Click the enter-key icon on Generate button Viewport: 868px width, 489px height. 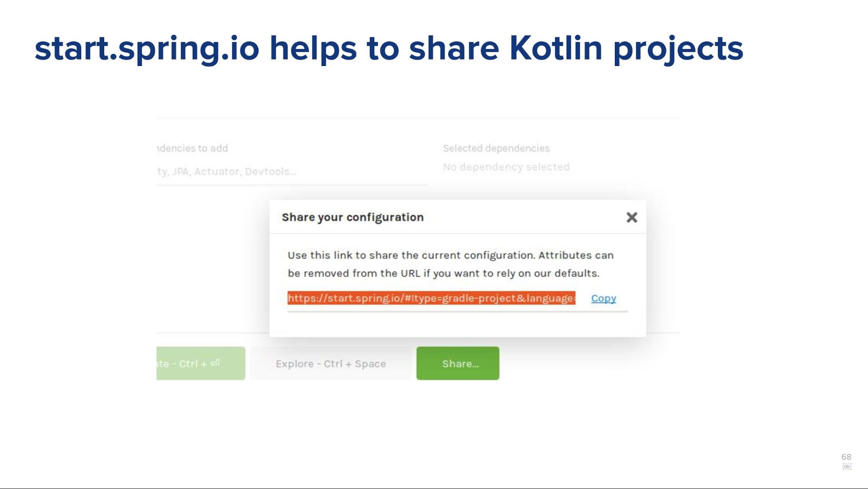click(215, 363)
